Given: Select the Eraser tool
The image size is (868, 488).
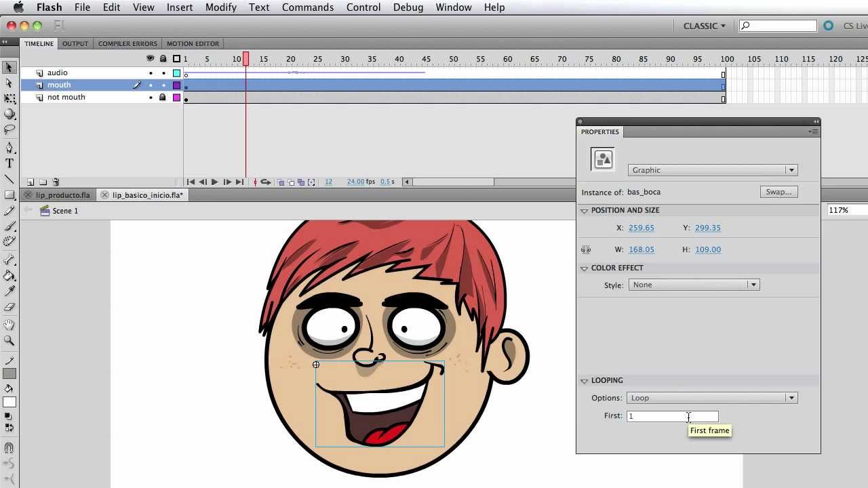Looking at the screenshot, I should point(9,306).
